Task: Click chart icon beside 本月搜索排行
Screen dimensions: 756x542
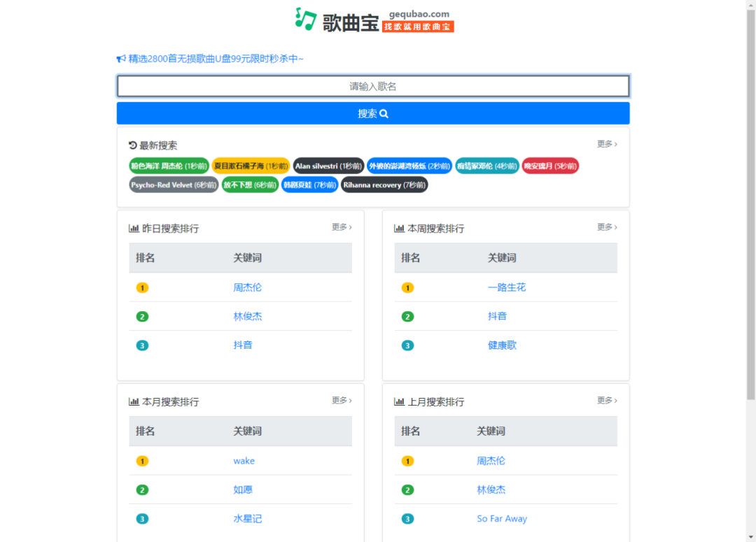Action: (134, 402)
